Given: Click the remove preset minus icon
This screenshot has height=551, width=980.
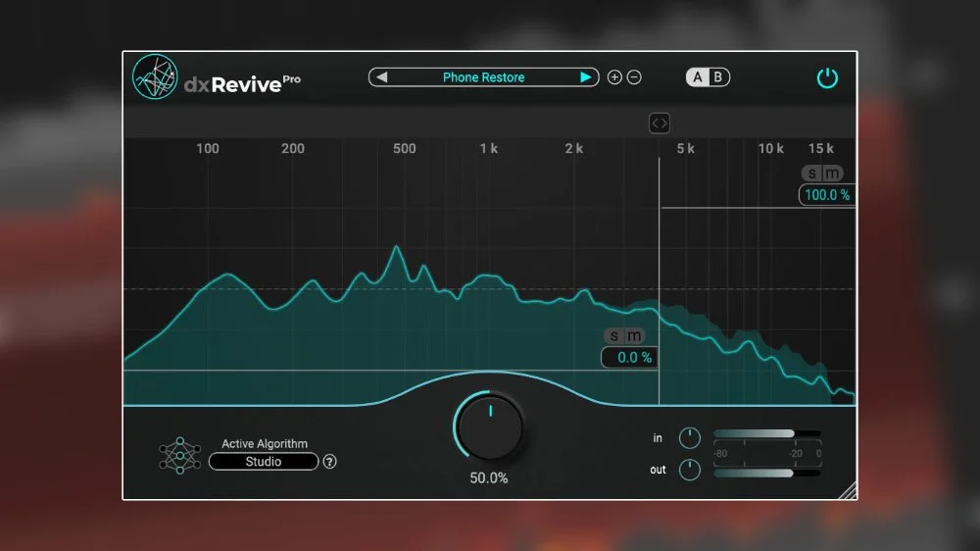Looking at the screenshot, I should tap(634, 76).
